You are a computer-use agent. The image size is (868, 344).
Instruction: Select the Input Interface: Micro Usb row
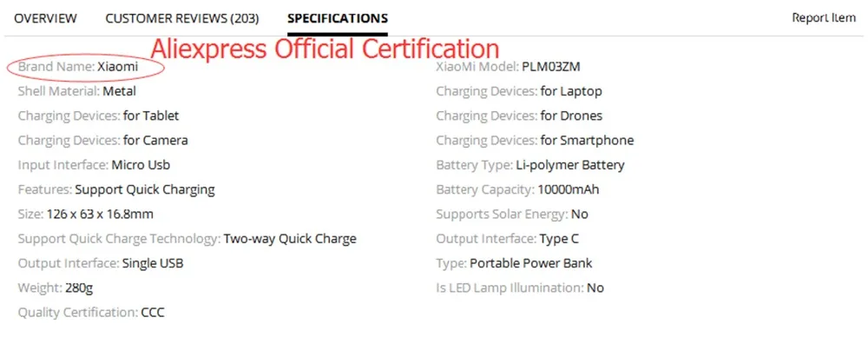[94, 165]
